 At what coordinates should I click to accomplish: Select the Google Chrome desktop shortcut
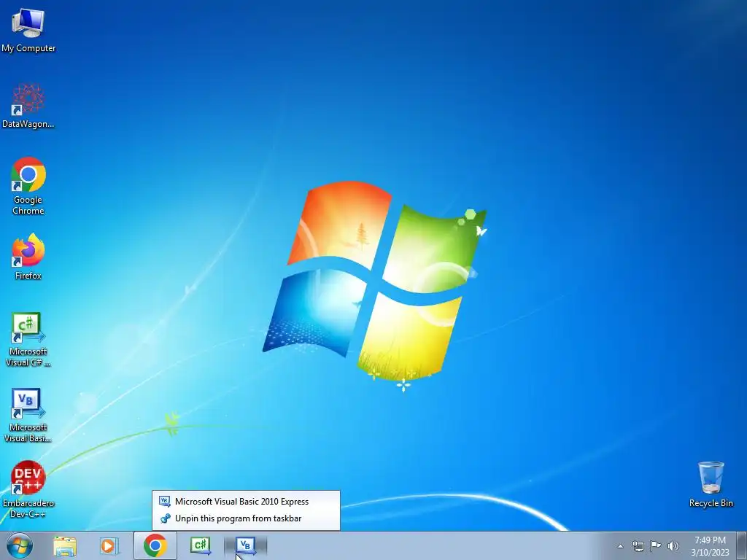[28, 186]
